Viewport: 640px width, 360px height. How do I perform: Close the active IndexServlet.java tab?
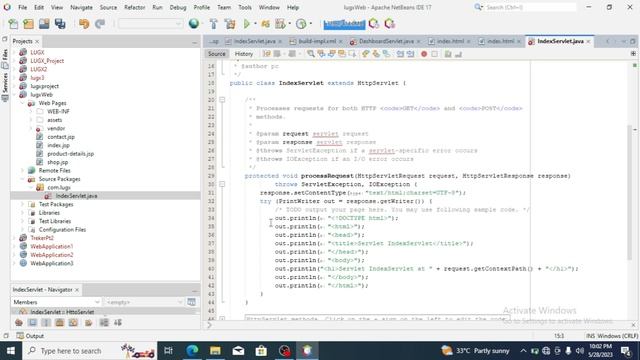pos(588,42)
